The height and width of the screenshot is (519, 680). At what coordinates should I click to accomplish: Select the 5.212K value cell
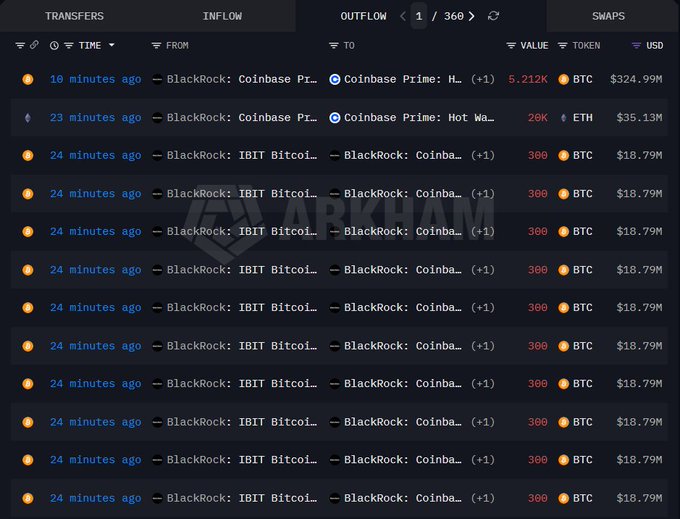point(528,79)
